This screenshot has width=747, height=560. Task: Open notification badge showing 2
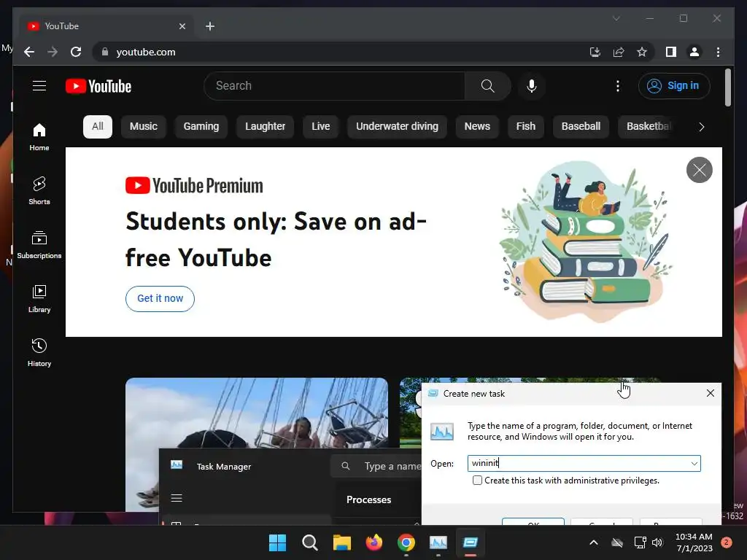tap(727, 542)
